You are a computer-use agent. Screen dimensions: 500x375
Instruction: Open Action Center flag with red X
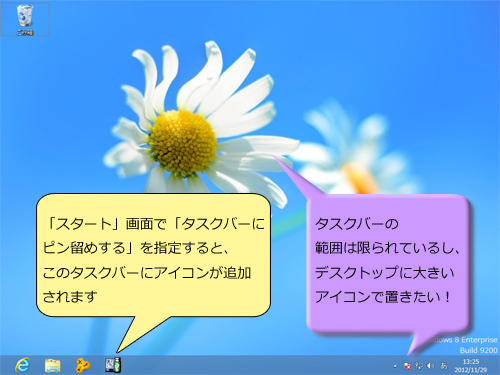407,366
